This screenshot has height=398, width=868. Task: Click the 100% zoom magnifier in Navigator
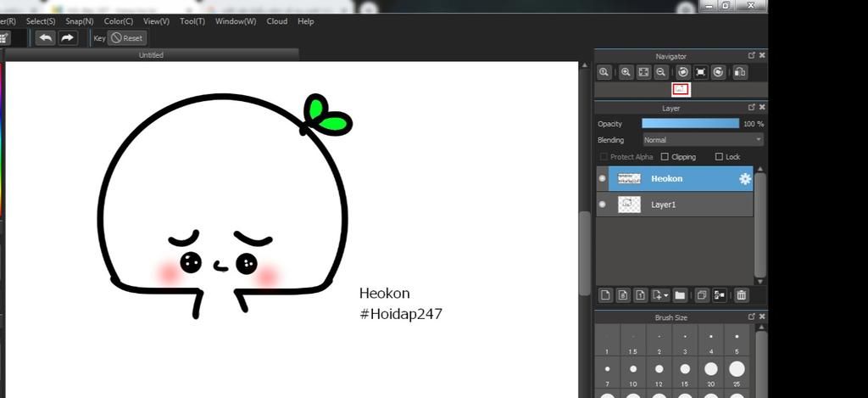pyautogui.click(x=604, y=72)
